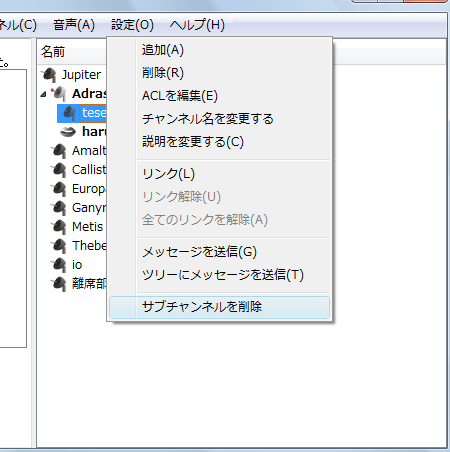Click the Metis channel icon

tap(59, 227)
